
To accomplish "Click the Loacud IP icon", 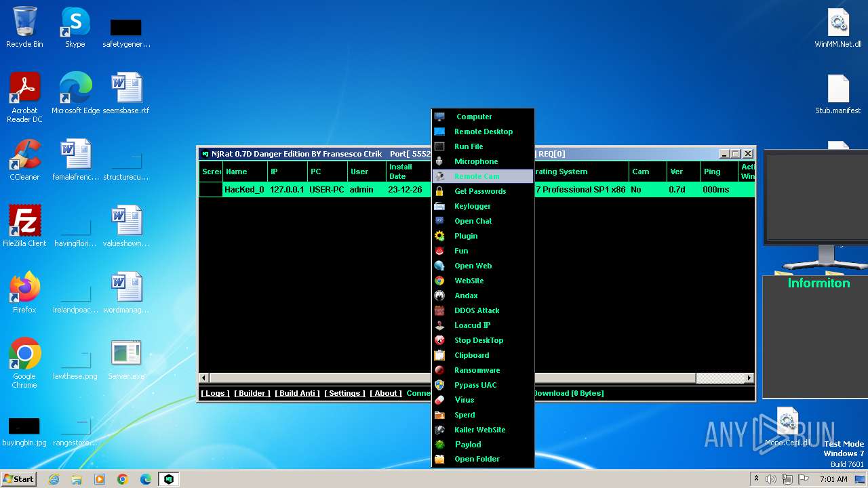I will tap(439, 325).
